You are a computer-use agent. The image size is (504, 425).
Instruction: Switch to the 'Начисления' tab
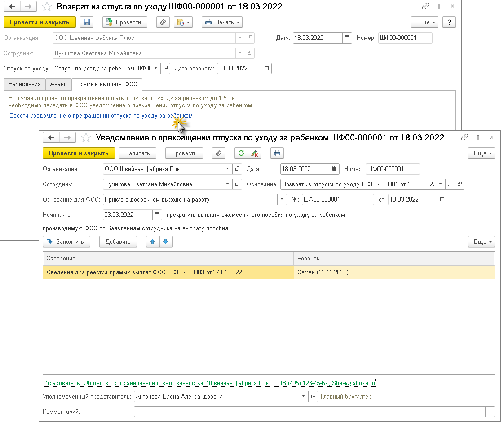[x=24, y=84]
